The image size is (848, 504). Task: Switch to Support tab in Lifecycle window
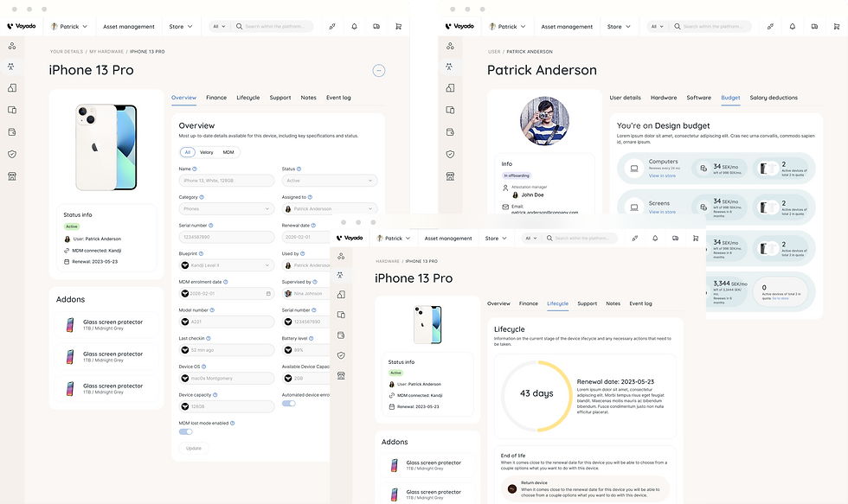[x=587, y=303]
